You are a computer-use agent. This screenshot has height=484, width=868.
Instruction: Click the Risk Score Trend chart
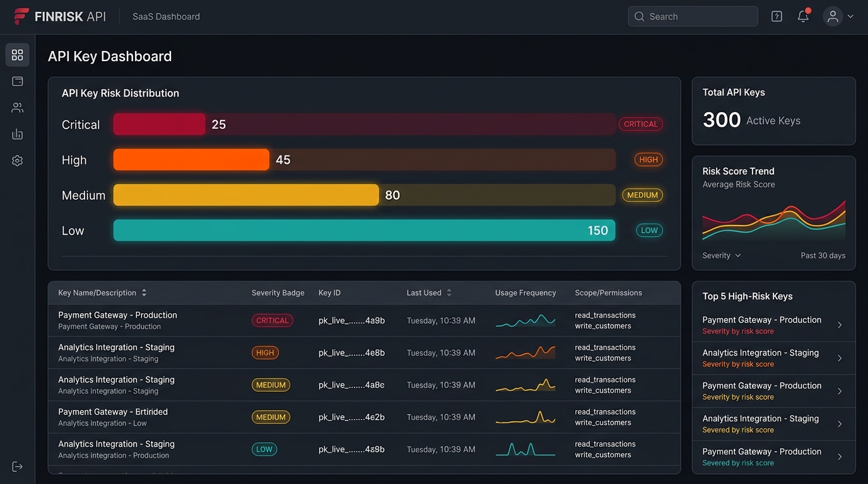point(774,221)
